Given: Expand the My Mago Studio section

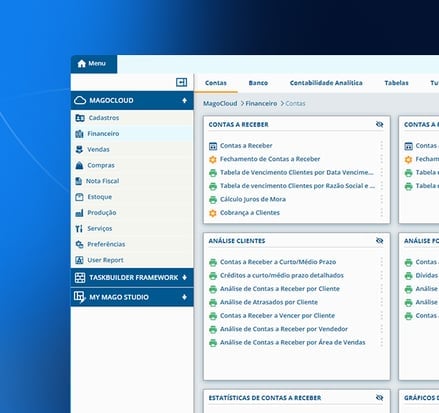Looking at the screenshot, I should (x=184, y=297).
